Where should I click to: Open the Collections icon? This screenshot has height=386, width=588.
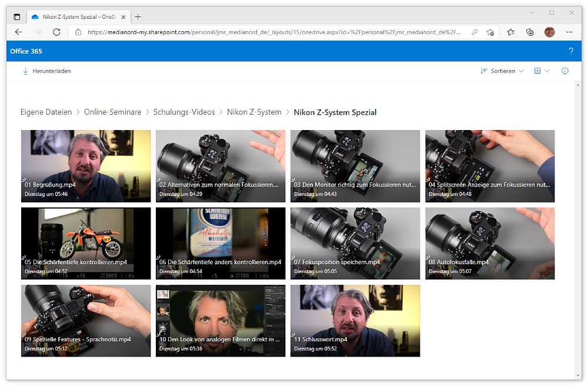pos(530,32)
